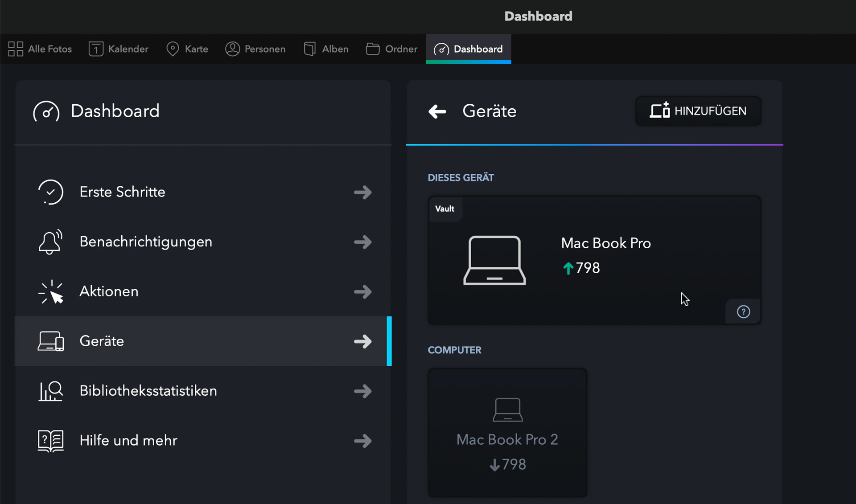The width and height of the screenshot is (856, 504).
Task: Click the Benachrichtigungen bell icon
Action: pyautogui.click(x=50, y=242)
